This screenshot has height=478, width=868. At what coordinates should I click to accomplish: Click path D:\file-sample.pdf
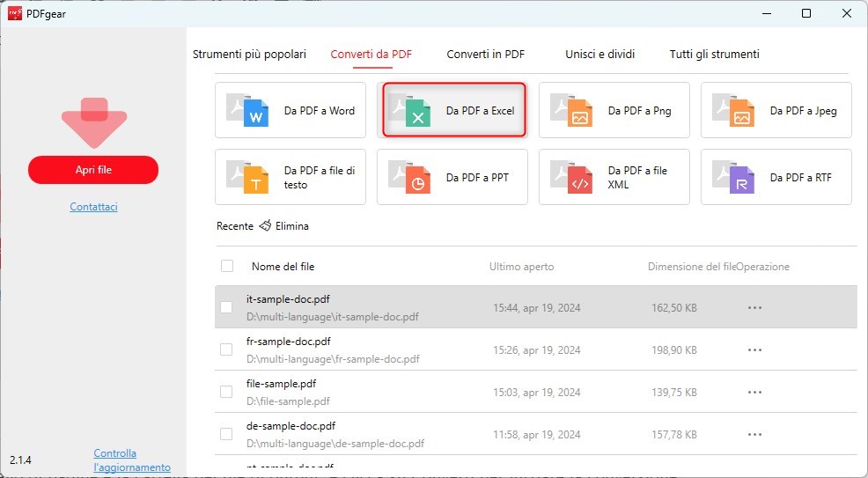click(x=288, y=401)
